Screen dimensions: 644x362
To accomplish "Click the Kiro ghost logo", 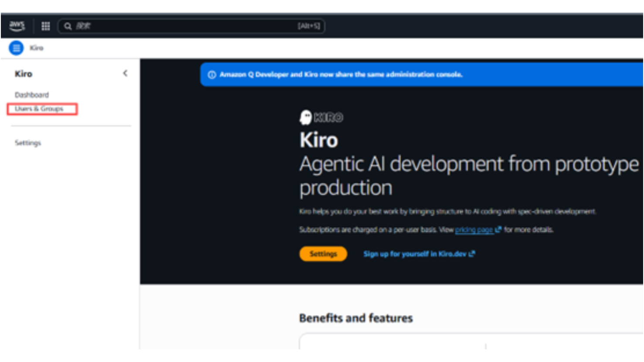I will coord(306,117).
